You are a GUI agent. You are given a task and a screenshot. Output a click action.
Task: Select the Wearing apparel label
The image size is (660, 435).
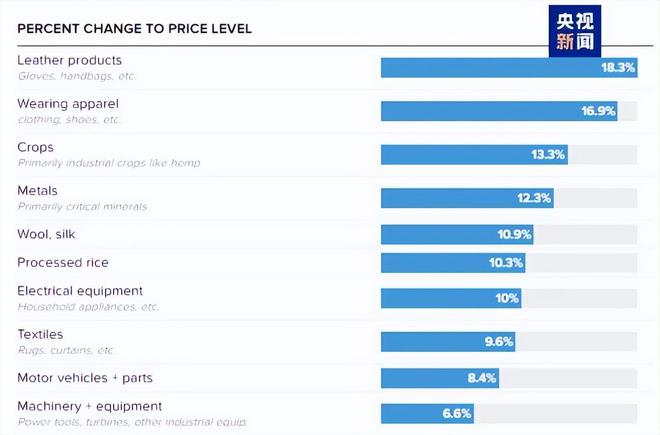point(68,104)
